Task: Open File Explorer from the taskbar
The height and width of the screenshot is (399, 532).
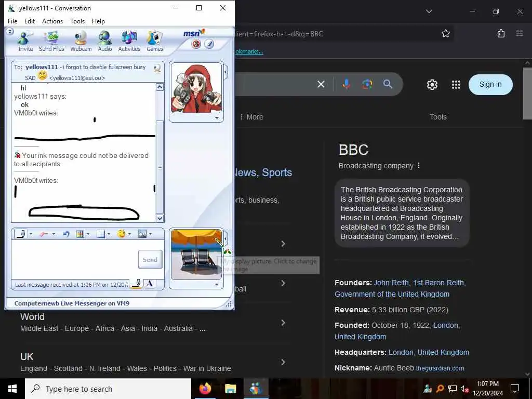Action: point(230,389)
